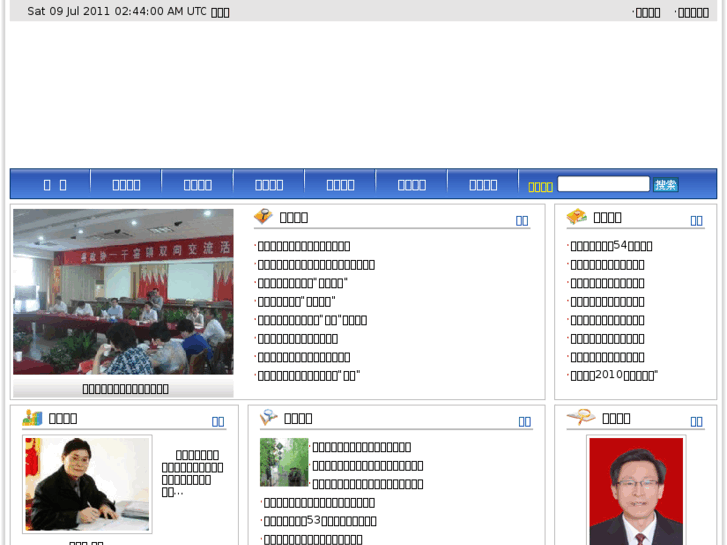This screenshot has width=727, height=545.
Task: Open the second item in the blue navigation bar
Action: coord(126,185)
